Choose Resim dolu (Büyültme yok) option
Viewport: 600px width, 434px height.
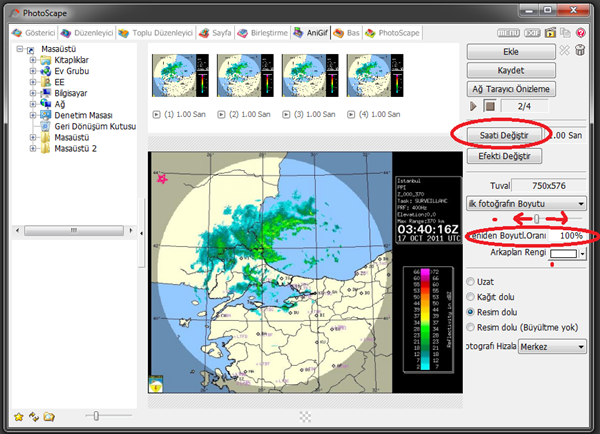point(472,326)
